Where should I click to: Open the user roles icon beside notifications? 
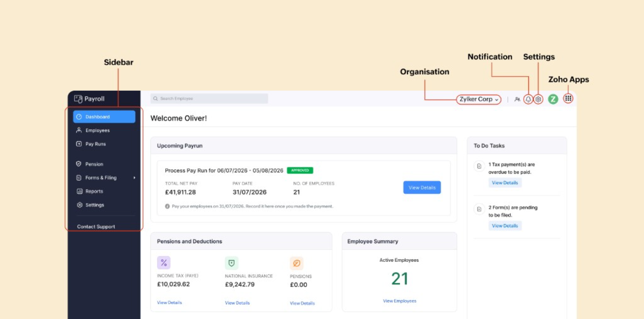click(517, 99)
